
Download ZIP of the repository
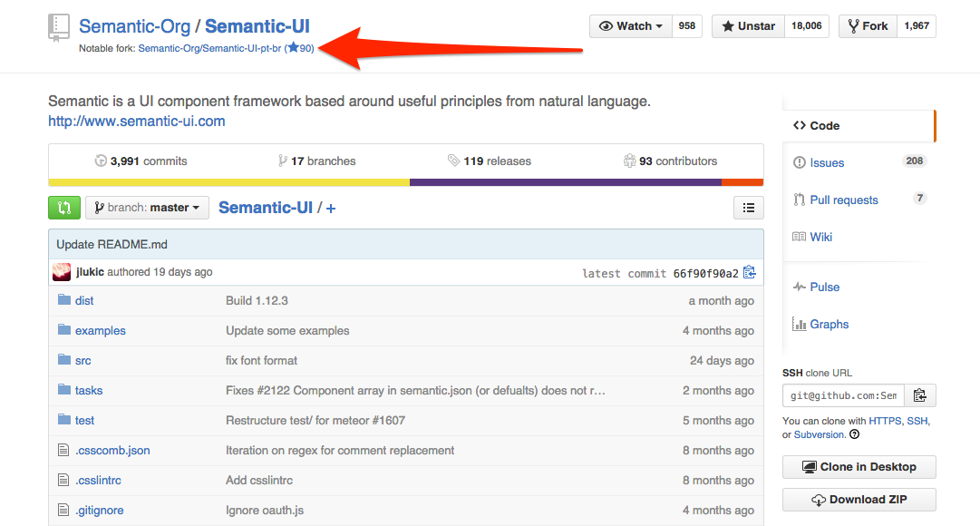point(859,500)
